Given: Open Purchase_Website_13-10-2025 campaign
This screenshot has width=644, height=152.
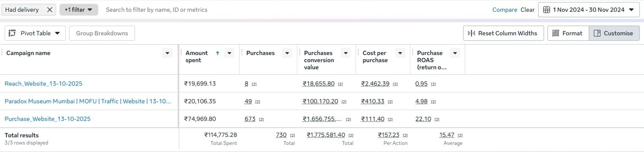Looking at the screenshot, I should click(x=47, y=119).
